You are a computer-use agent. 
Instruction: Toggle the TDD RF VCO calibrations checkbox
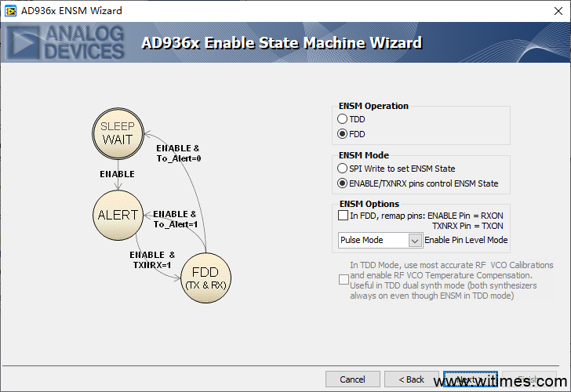tap(344, 280)
